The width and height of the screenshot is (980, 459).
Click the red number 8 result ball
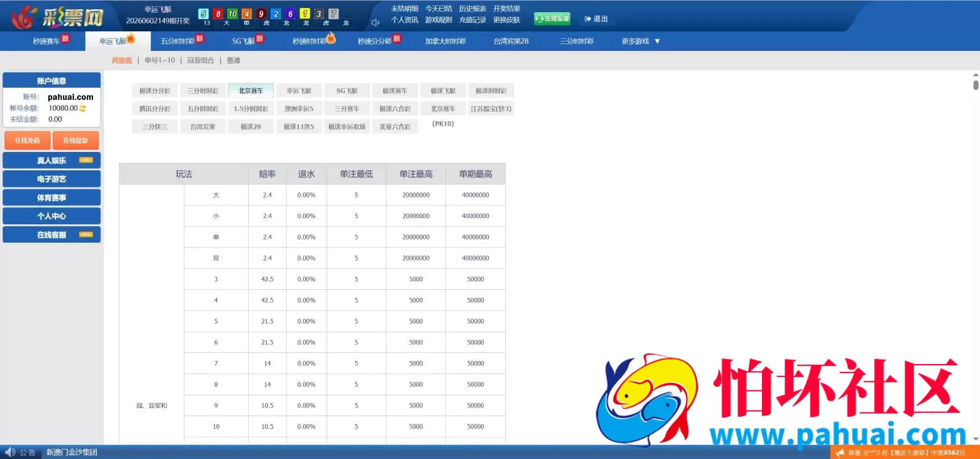[x=218, y=13]
